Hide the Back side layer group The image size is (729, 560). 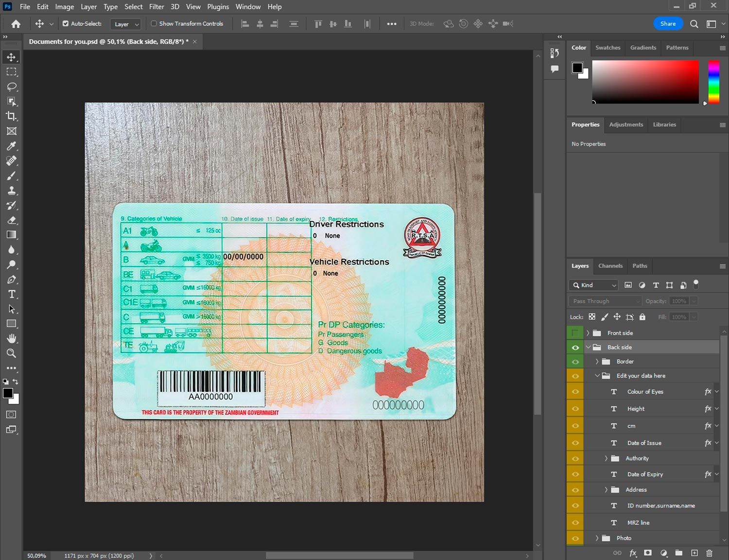click(x=575, y=348)
